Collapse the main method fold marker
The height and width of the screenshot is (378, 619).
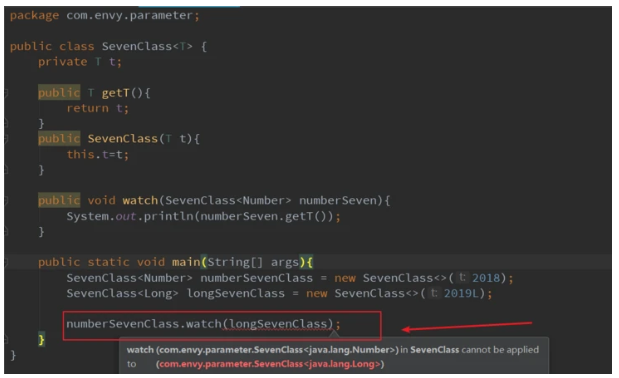[x=6, y=262]
